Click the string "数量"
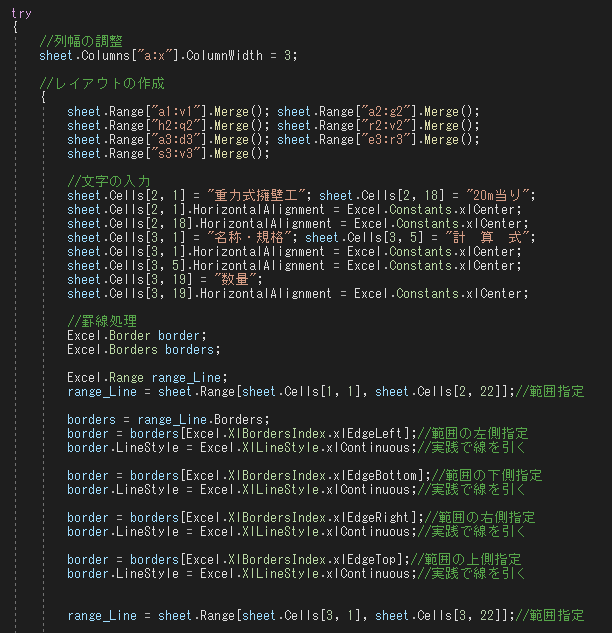Image resolution: width=612 pixels, height=633 pixels. pos(235,279)
